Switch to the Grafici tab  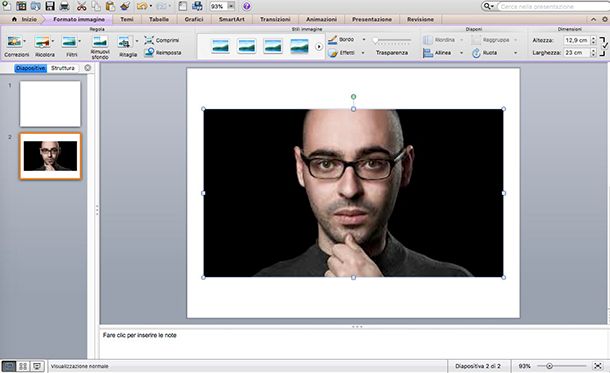194,19
